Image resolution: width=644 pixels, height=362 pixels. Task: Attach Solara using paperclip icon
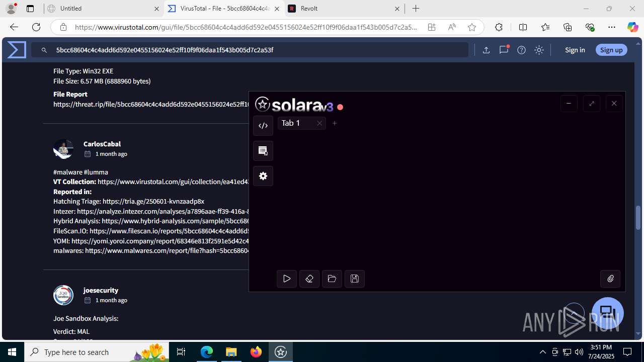[x=610, y=279]
